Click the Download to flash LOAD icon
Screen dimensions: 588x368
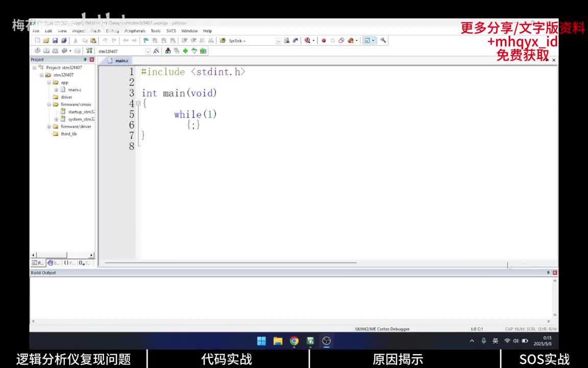click(89, 51)
